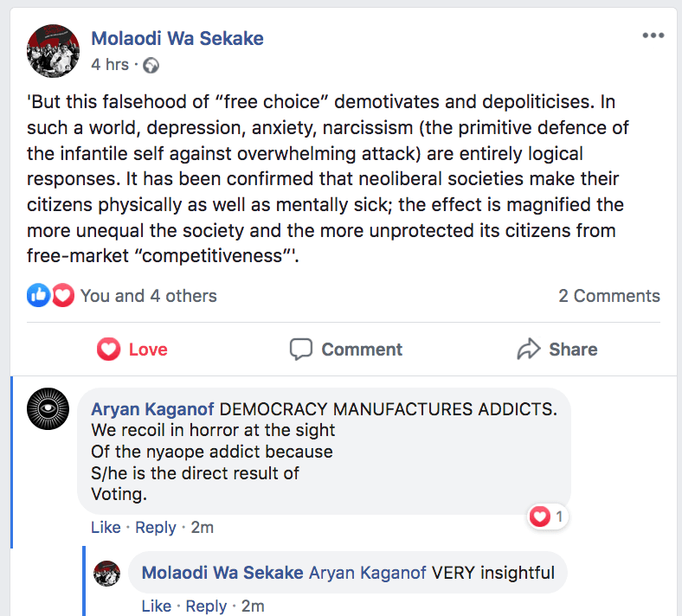Screen dimensions: 682x616
Task: Like Aryan Kaganof's comment
Action: coord(106,528)
